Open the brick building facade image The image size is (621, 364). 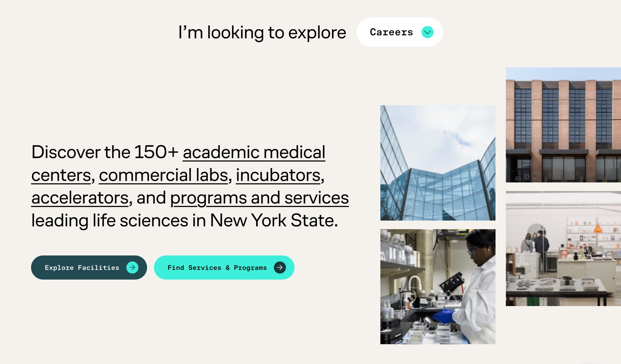pos(563,125)
